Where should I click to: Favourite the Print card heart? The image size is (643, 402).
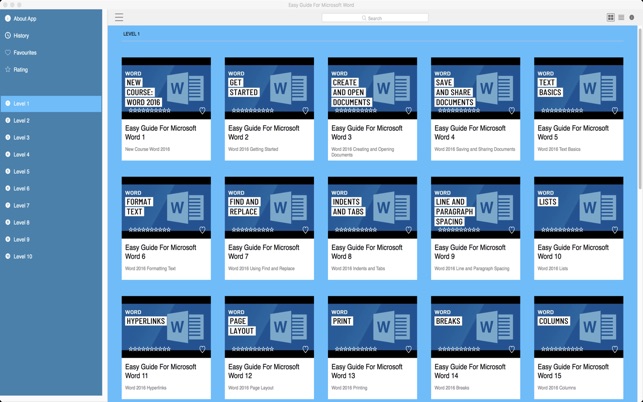pos(408,349)
